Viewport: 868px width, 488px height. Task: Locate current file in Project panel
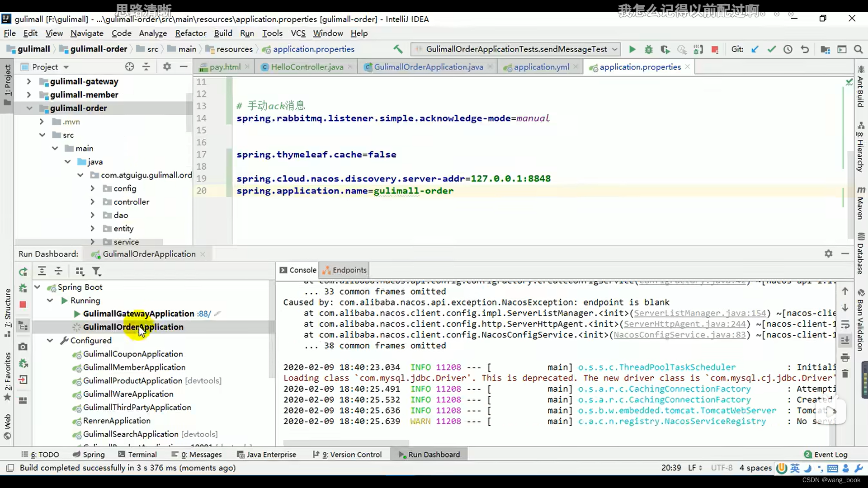click(130, 66)
